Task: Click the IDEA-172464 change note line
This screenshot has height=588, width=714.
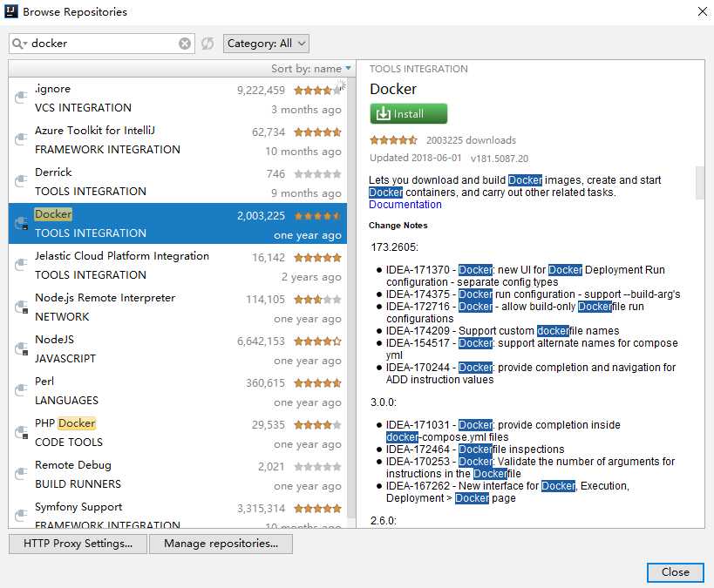Action: tap(475, 449)
